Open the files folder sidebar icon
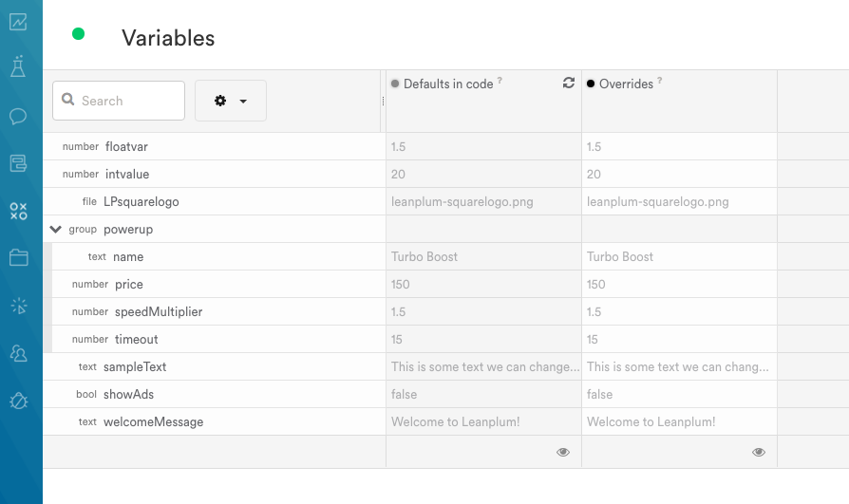Viewport: 849px width, 504px height. coord(18,257)
